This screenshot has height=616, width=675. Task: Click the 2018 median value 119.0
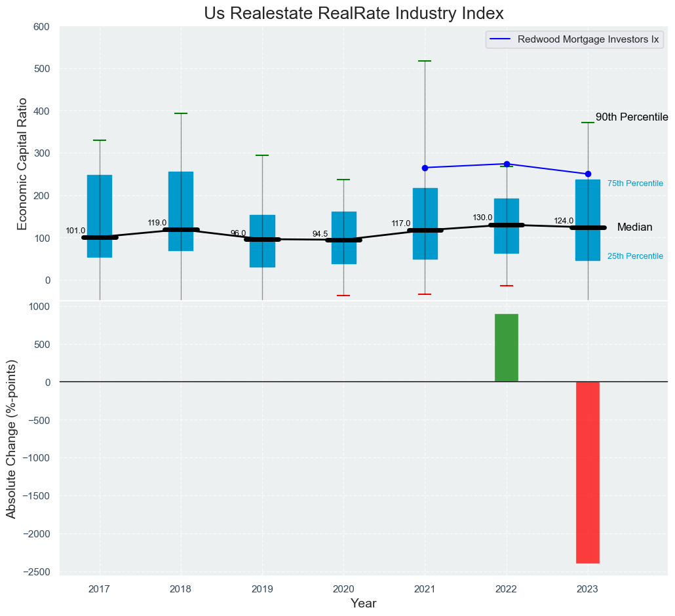pos(157,223)
